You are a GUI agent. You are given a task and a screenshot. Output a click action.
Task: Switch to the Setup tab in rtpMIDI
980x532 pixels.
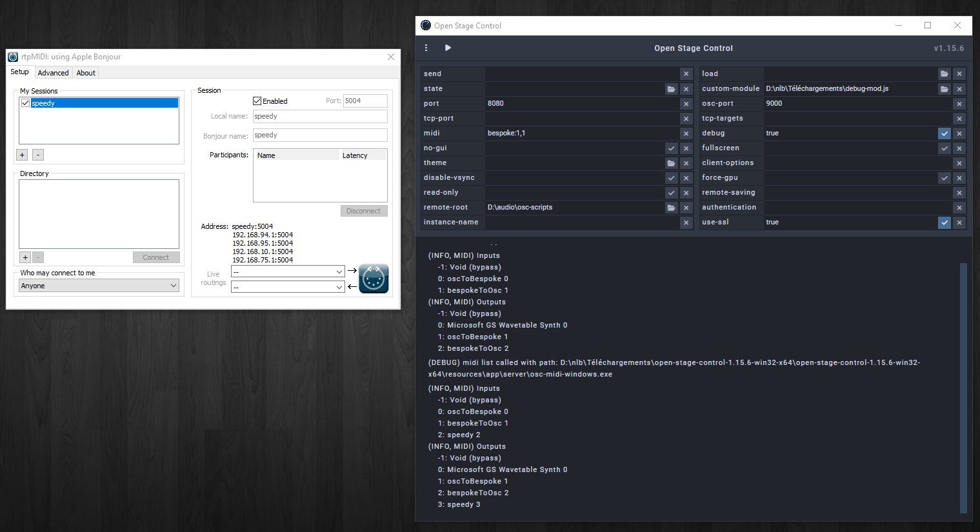click(x=20, y=72)
